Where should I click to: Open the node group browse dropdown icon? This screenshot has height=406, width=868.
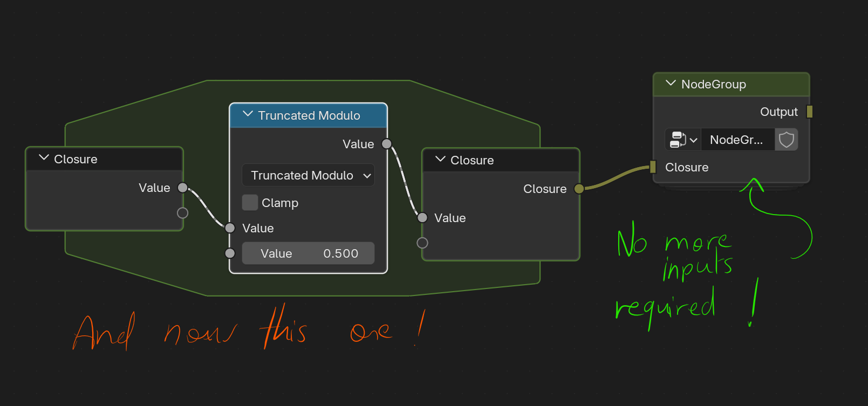683,140
